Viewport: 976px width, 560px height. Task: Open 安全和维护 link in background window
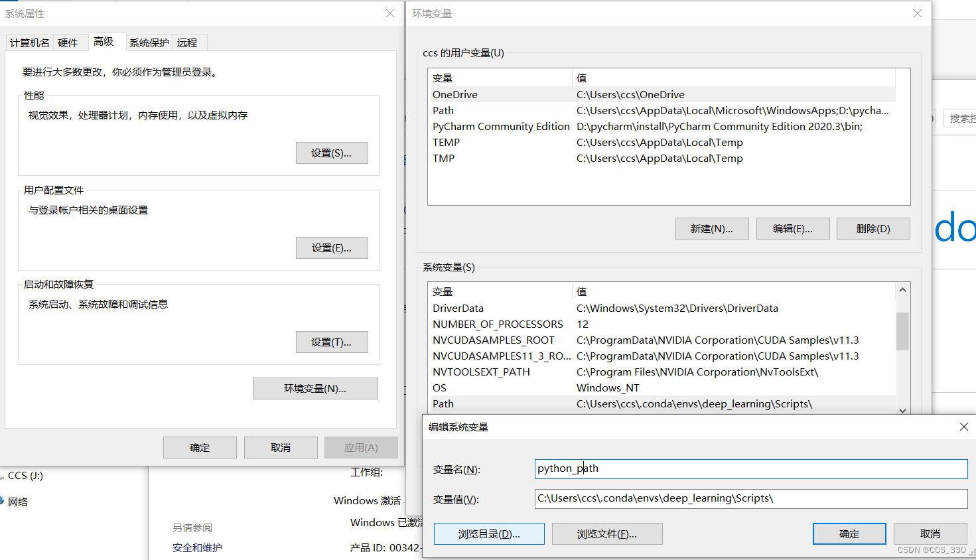pos(197,548)
